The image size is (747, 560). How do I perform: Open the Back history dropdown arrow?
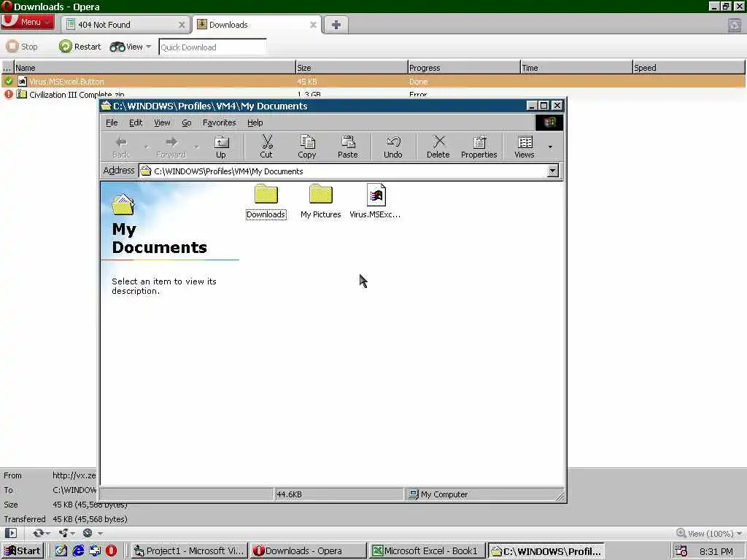click(x=146, y=147)
